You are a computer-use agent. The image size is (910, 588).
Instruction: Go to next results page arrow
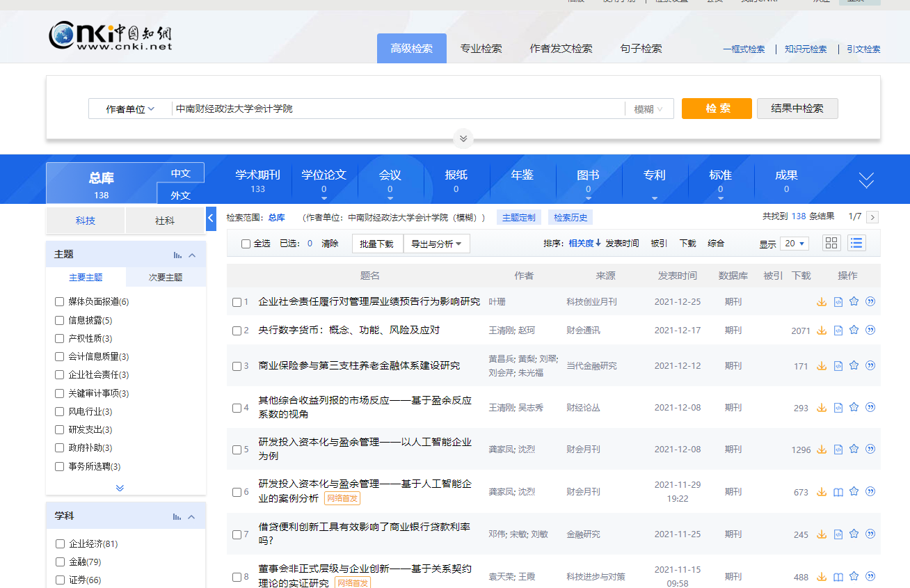(872, 217)
